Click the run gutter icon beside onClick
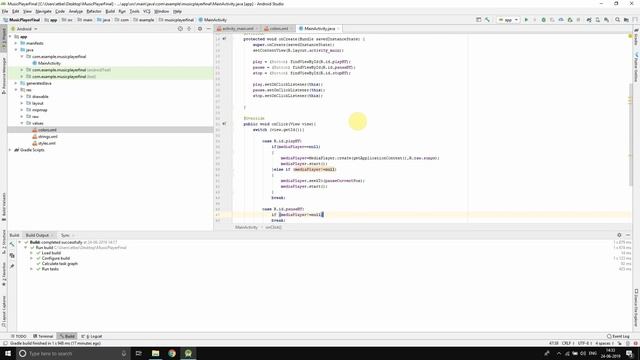This screenshot has height=360, width=640. click(224, 124)
